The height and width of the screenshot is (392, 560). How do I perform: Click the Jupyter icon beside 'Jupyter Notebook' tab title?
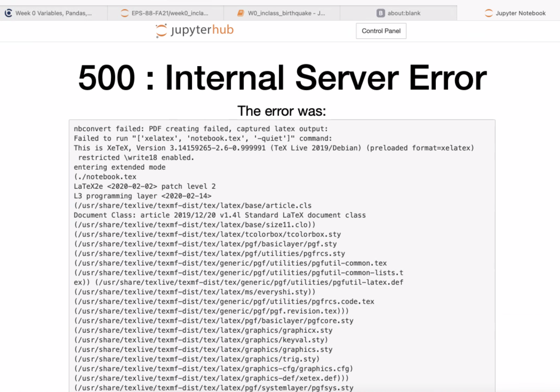pos(489,13)
